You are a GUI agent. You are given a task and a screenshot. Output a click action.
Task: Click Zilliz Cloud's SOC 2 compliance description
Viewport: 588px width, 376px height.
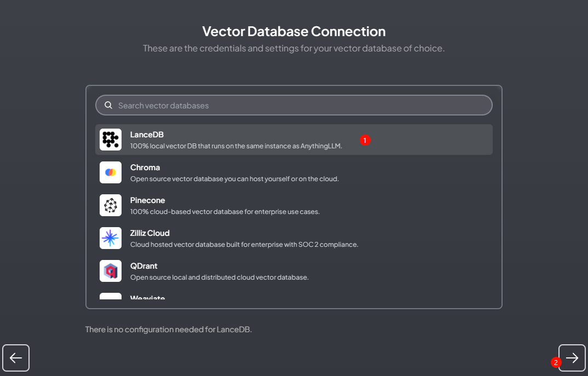(x=244, y=244)
